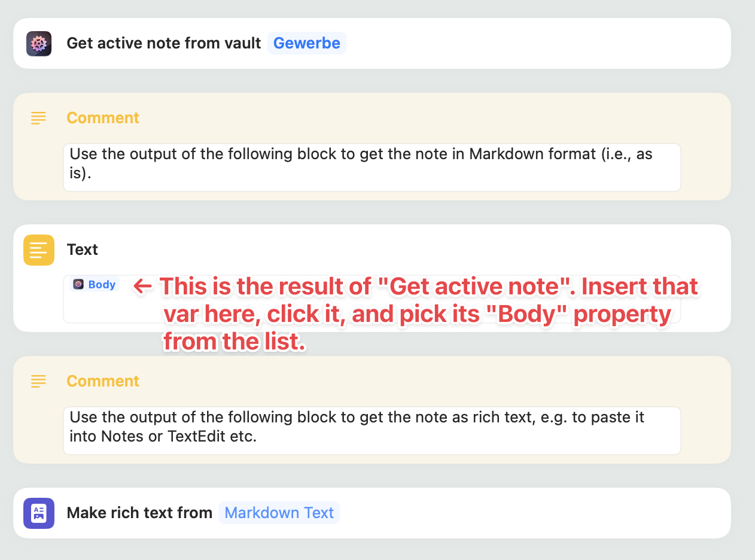Select the Get active note from vault title
This screenshot has width=755, height=560.
[163, 43]
